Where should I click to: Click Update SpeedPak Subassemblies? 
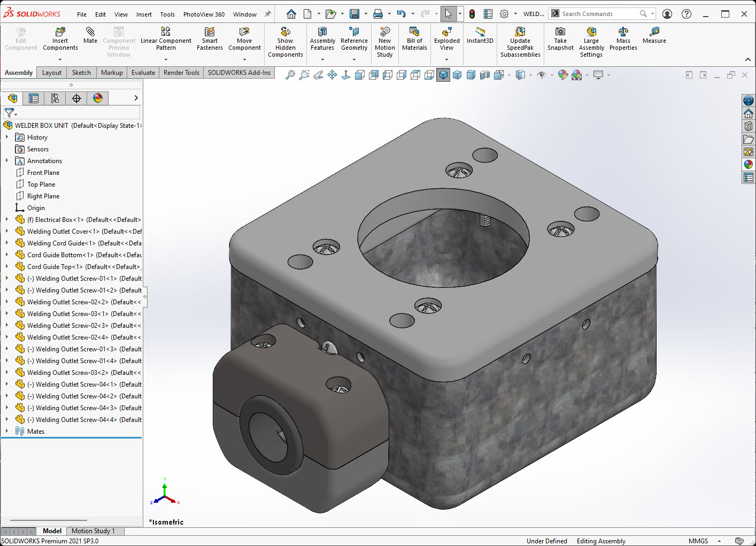[x=520, y=42]
